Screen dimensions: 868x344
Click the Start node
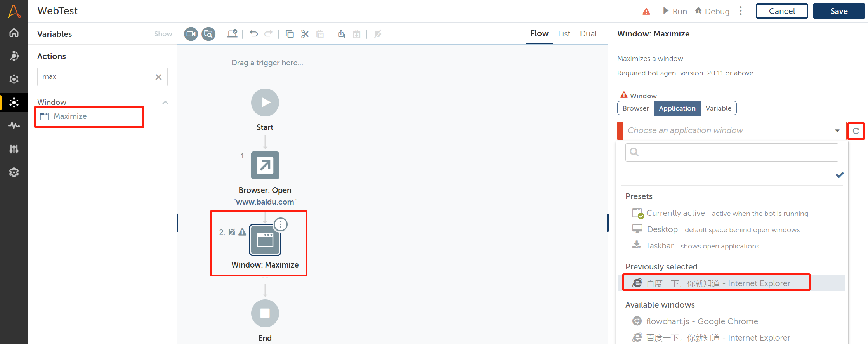pos(265,103)
